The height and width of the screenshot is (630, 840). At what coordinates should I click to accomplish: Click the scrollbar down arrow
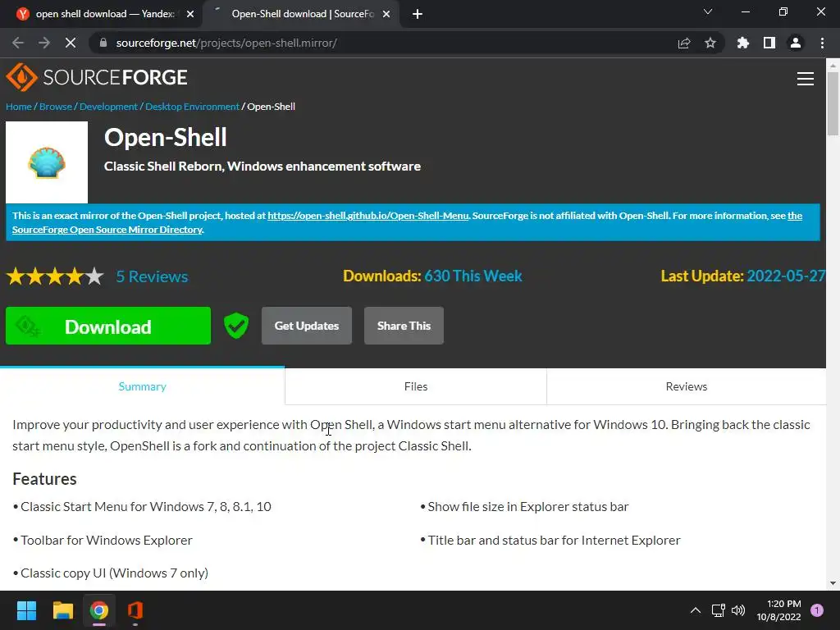coord(833,583)
